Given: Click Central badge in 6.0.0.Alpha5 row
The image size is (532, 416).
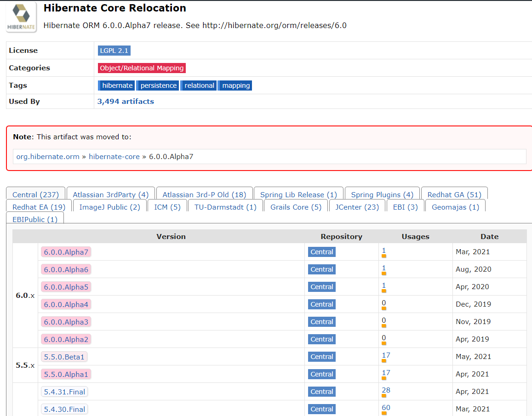Looking at the screenshot, I should [x=322, y=287].
